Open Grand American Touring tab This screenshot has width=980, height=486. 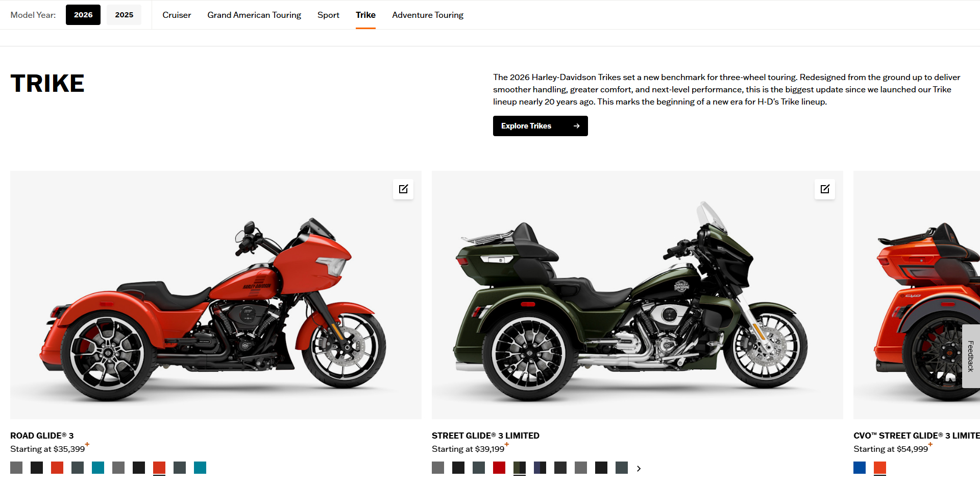254,15
